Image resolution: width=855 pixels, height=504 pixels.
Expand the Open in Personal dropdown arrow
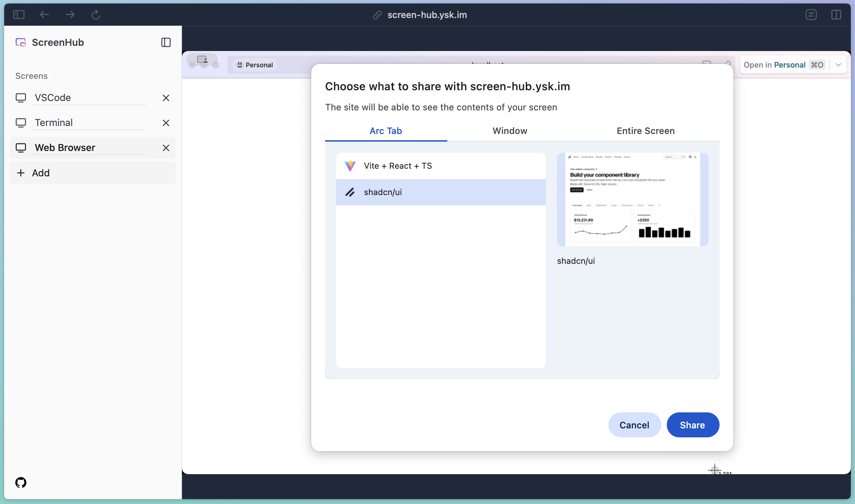pyautogui.click(x=838, y=65)
